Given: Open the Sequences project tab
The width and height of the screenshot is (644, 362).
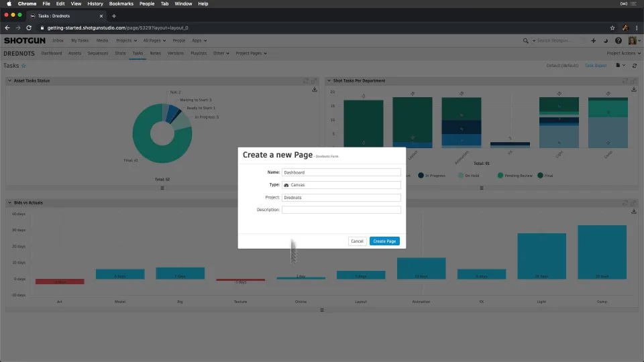Looking at the screenshot, I should click(x=98, y=54).
